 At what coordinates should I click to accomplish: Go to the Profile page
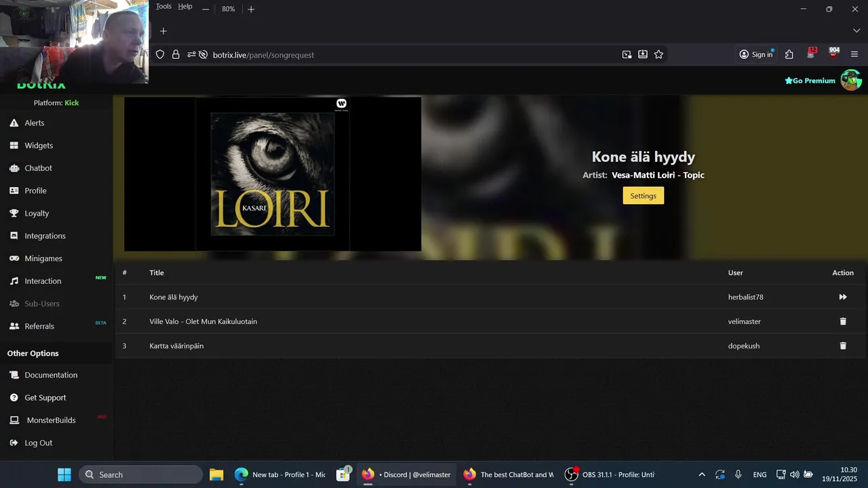click(35, 190)
